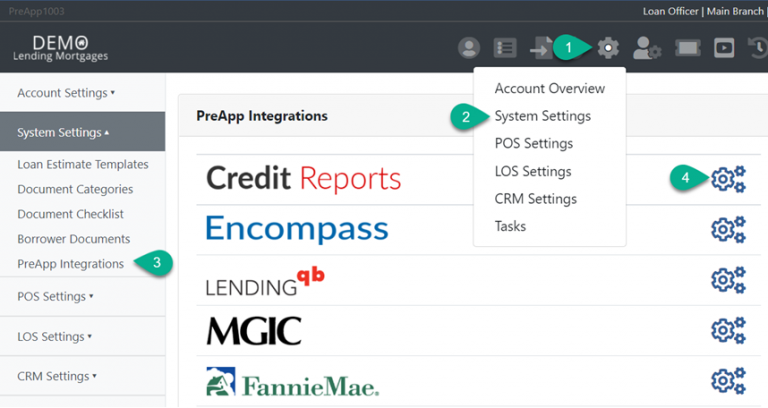
Task: Go to Loan Estimate Templates
Action: (83, 164)
